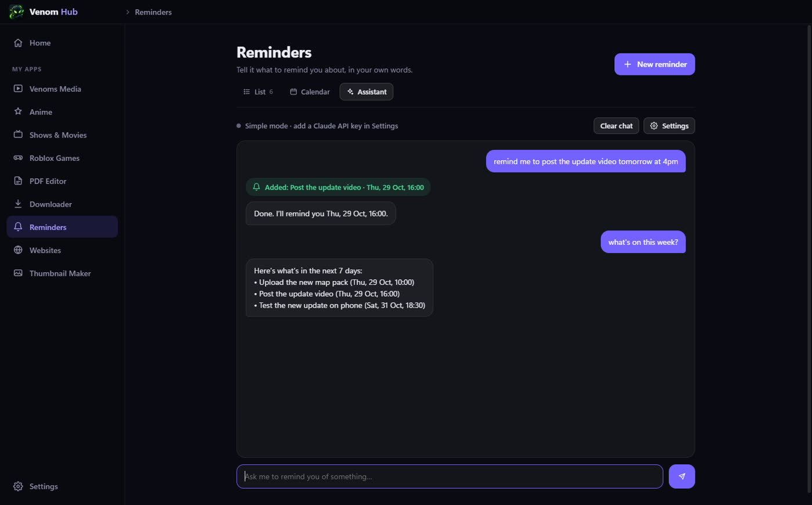
Task: Send message with paper plane button
Action: (681, 477)
